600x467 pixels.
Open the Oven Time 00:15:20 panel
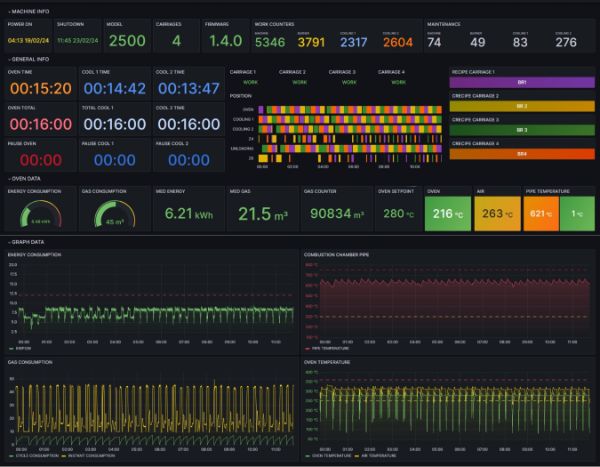(40, 88)
